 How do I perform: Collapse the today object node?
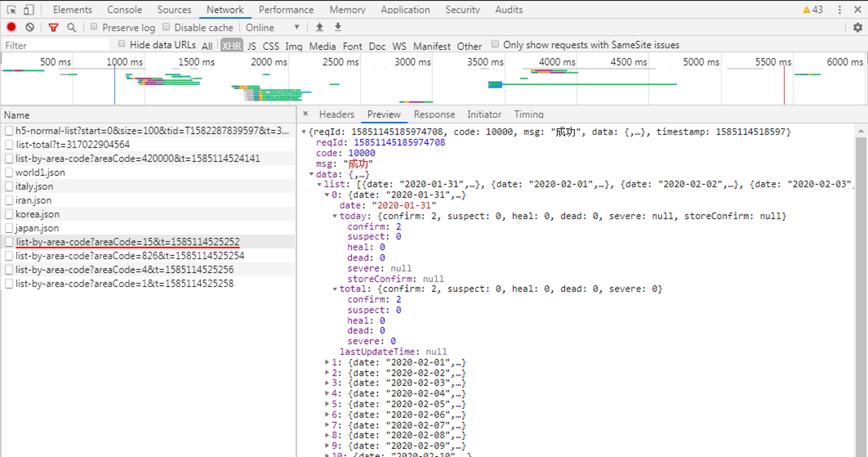(335, 215)
